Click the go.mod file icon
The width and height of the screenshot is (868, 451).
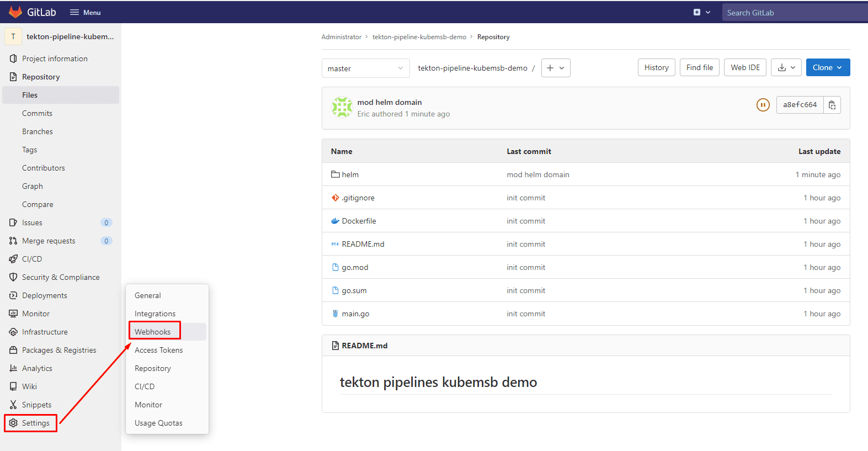[x=336, y=267]
